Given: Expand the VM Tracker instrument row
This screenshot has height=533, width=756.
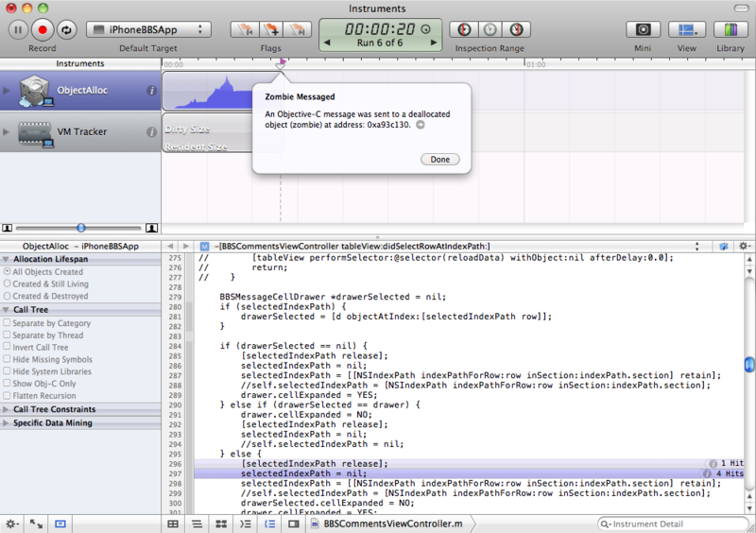Looking at the screenshot, I should coord(7,131).
